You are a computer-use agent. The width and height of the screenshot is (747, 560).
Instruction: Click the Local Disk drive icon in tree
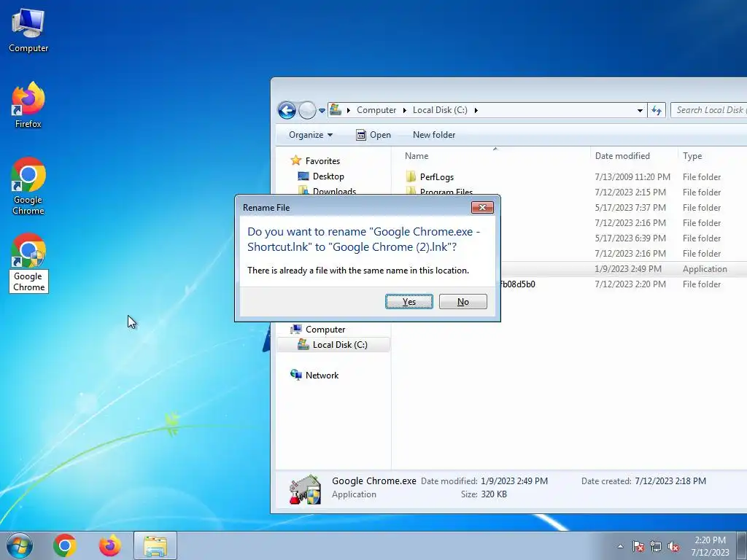(303, 344)
